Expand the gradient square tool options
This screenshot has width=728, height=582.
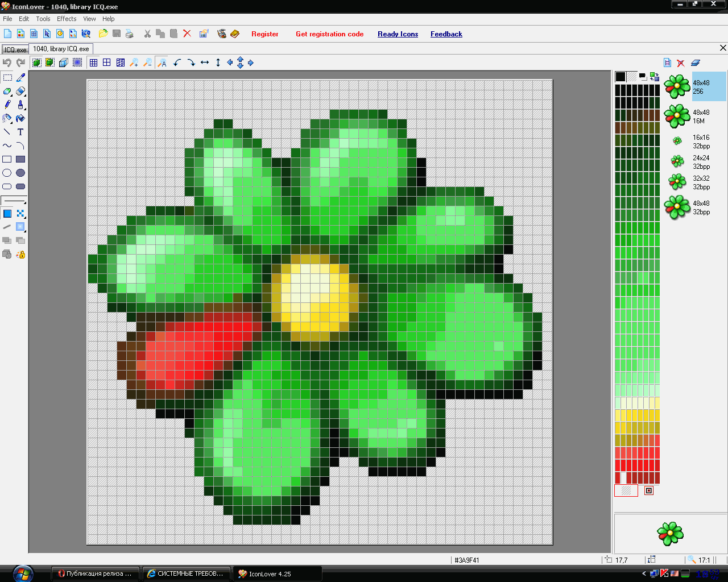pos(20,227)
